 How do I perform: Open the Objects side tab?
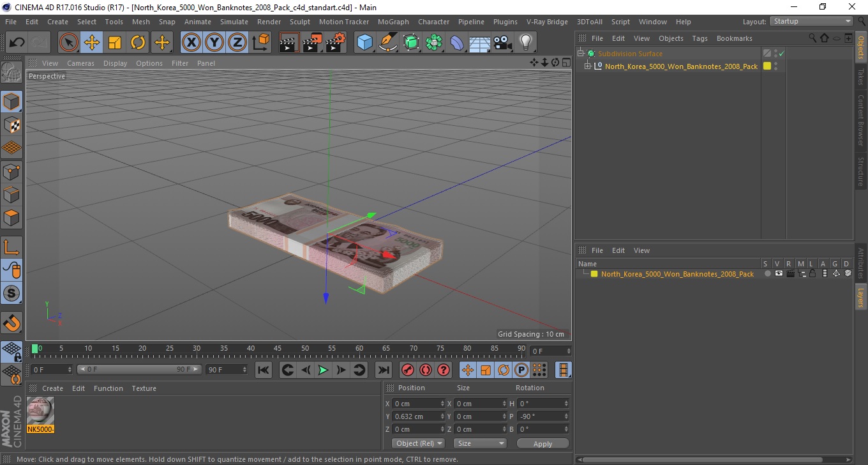861,46
